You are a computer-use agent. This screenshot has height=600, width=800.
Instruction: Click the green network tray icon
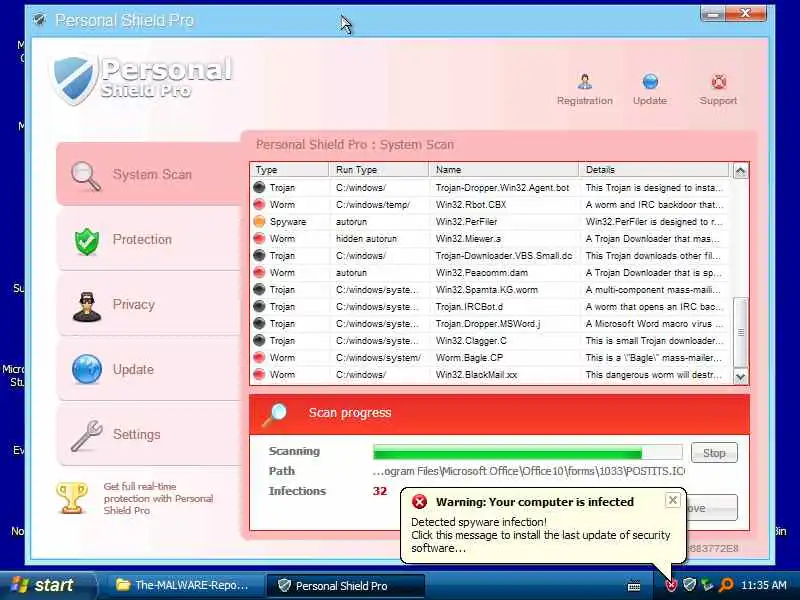(707, 585)
